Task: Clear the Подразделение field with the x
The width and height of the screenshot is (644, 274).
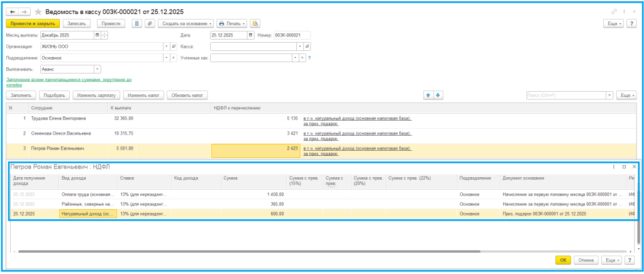Action: point(173,58)
